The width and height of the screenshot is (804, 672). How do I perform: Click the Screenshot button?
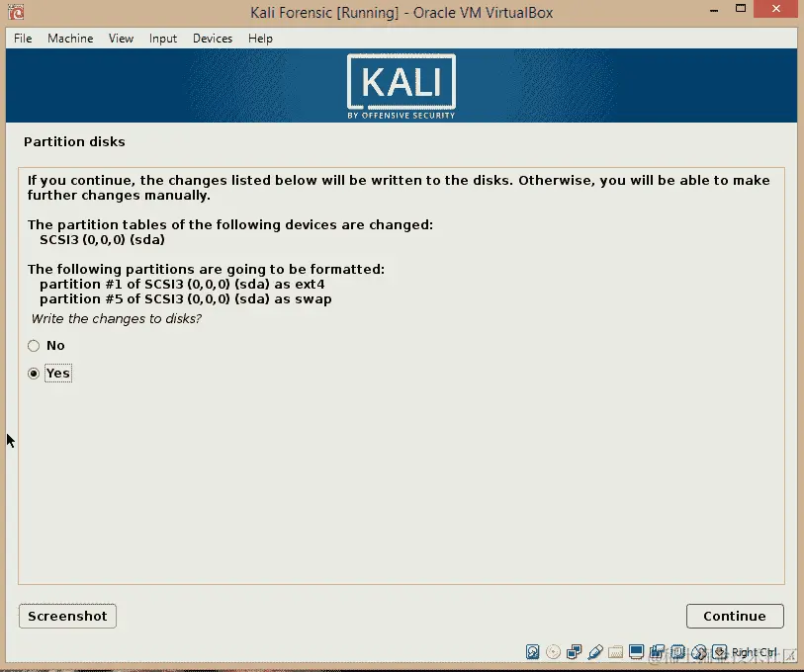[x=67, y=616]
